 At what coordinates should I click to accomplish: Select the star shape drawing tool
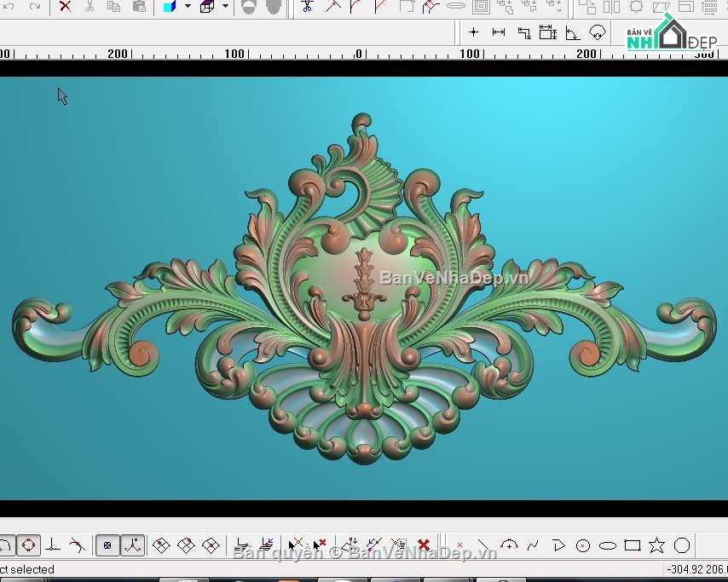[x=656, y=545]
